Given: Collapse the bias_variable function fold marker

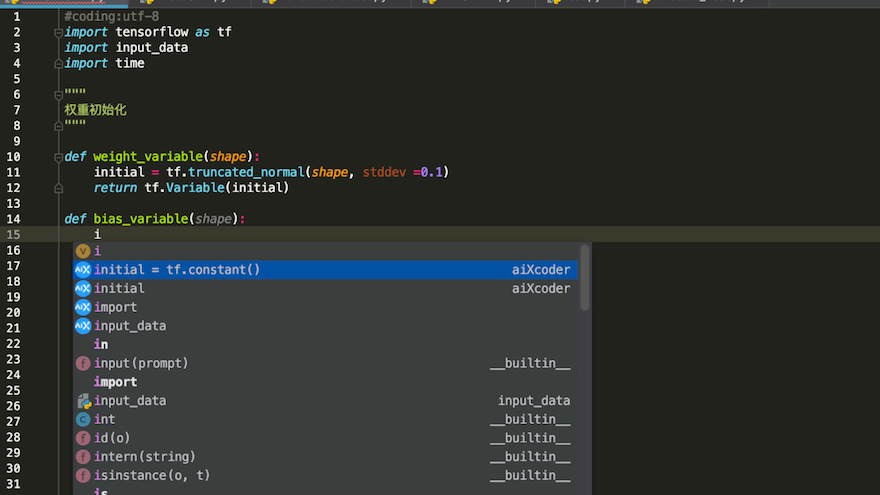Looking at the screenshot, I should pos(58,219).
